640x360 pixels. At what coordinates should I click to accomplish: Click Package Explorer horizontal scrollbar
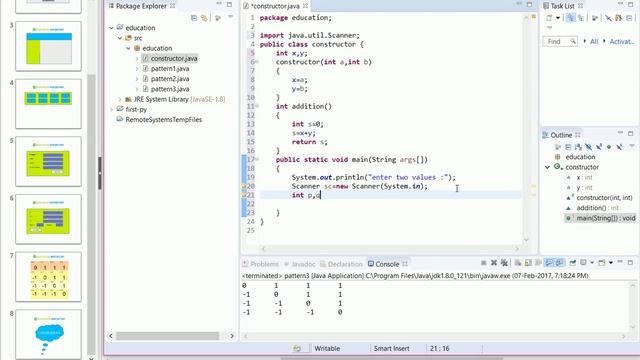pyautogui.click(x=168, y=336)
